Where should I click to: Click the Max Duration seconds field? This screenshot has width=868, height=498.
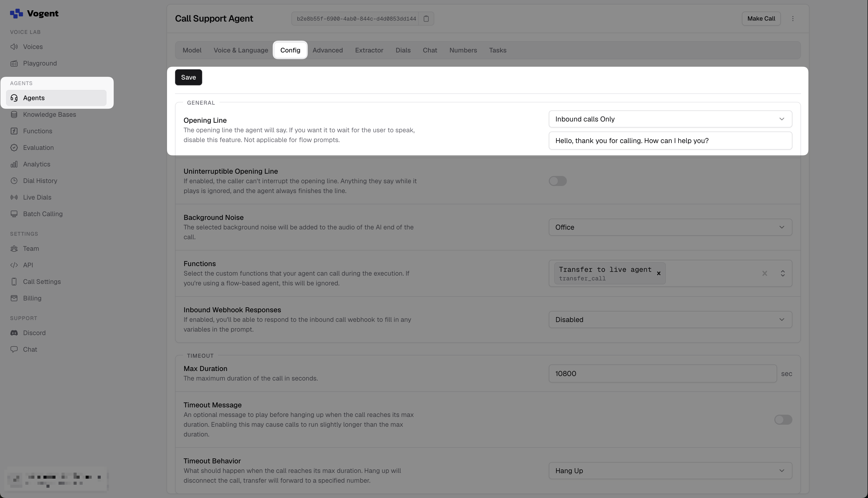pos(662,374)
